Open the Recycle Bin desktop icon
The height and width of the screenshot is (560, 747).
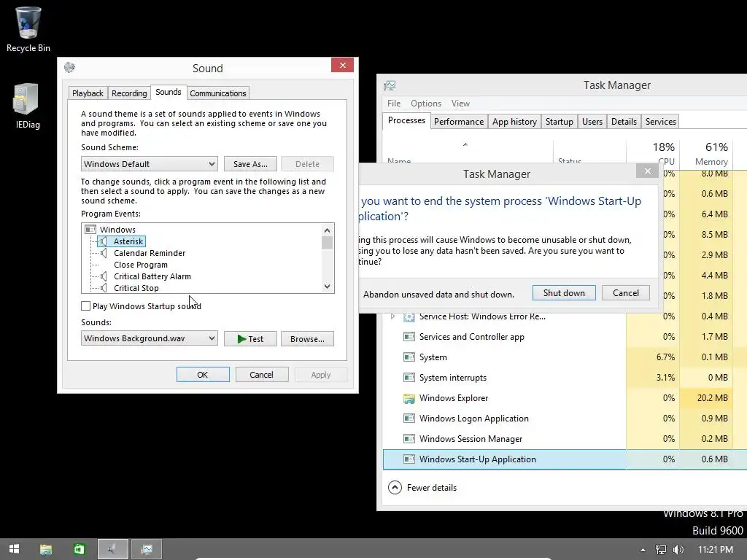click(28, 29)
